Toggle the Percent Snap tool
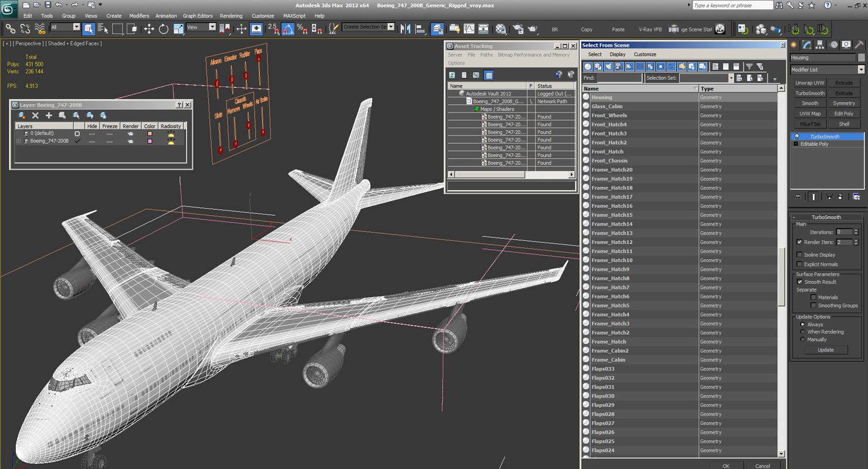This screenshot has width=868, height=469. [x=302, y=28]
